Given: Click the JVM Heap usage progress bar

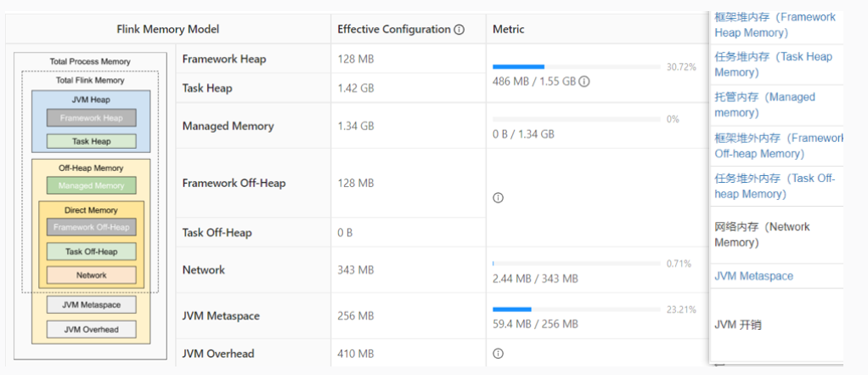Looking at the screenshot, I should [576, 66].
